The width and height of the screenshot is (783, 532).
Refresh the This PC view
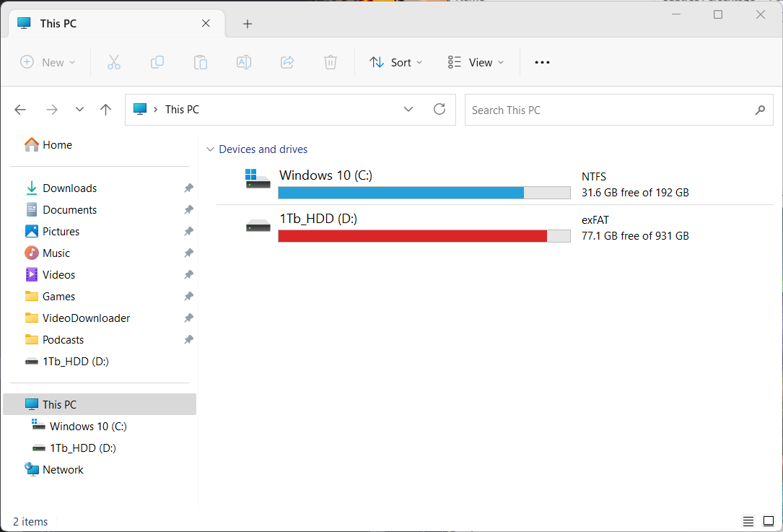(439, 109)
